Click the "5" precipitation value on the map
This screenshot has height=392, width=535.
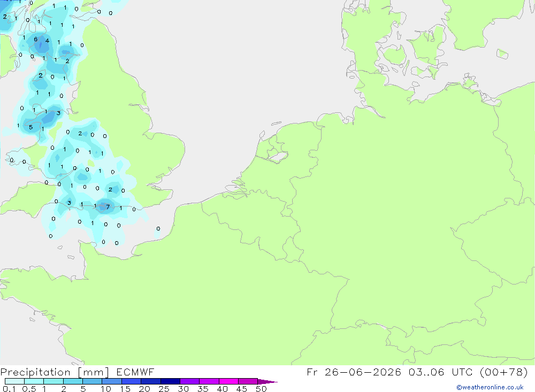[30, 127]
